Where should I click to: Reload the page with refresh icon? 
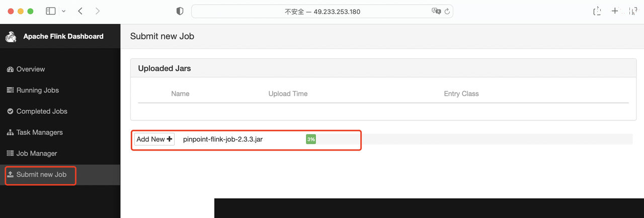click(447, 11)
